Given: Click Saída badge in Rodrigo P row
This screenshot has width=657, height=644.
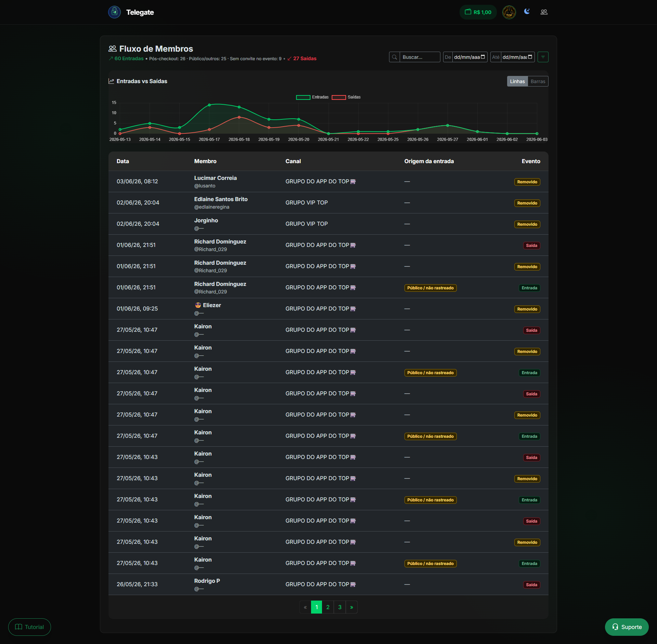Looking at the screenshot, I should click(531, 585).
